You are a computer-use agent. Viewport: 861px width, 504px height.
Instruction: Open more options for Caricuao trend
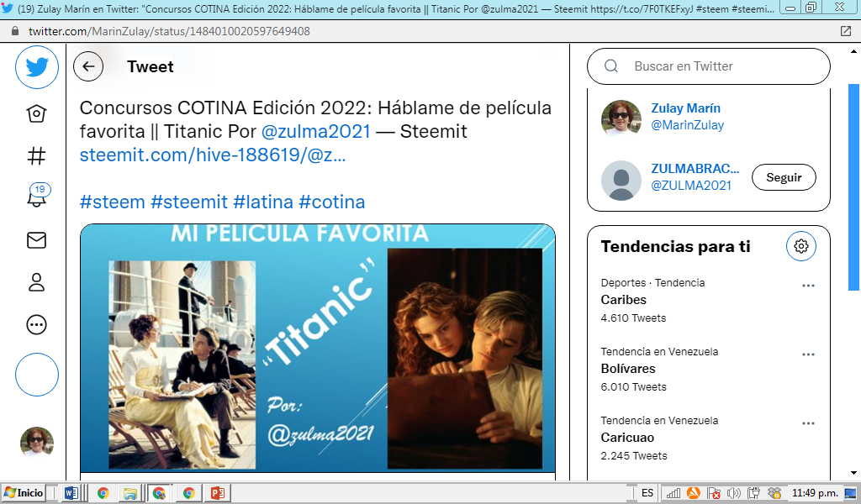pyautogui.click(x=808, y=423)
